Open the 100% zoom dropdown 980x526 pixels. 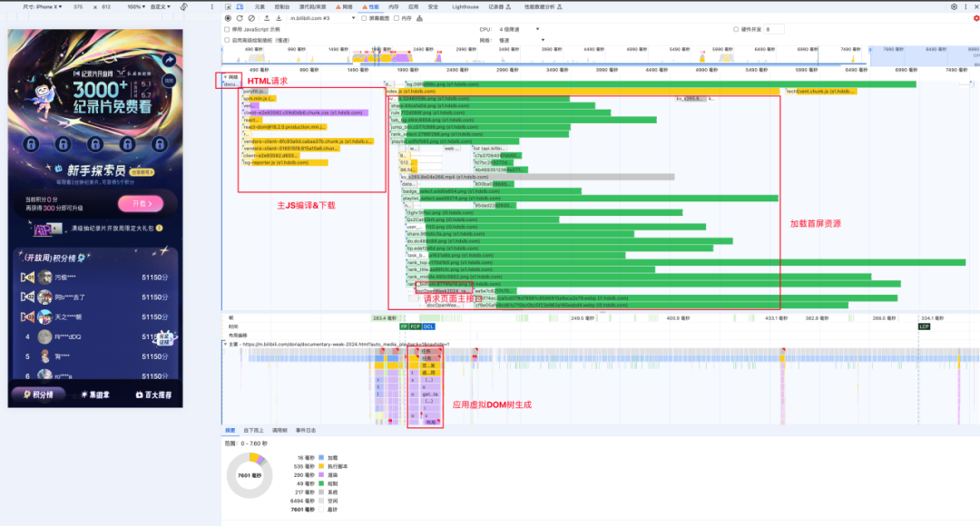(136, 7)
